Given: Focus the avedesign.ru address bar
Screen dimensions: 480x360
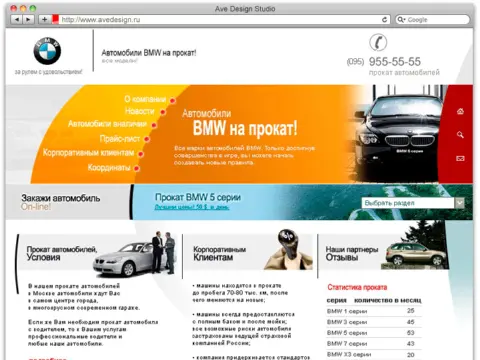Looking at the screenshot, I should coord(220,20).
